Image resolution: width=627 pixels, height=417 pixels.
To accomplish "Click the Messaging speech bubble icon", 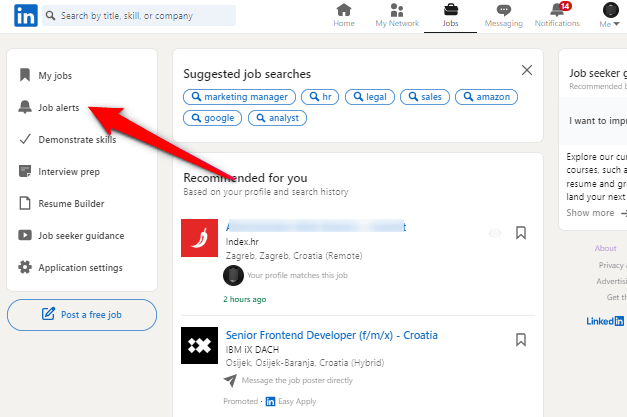I will [503, 10].
